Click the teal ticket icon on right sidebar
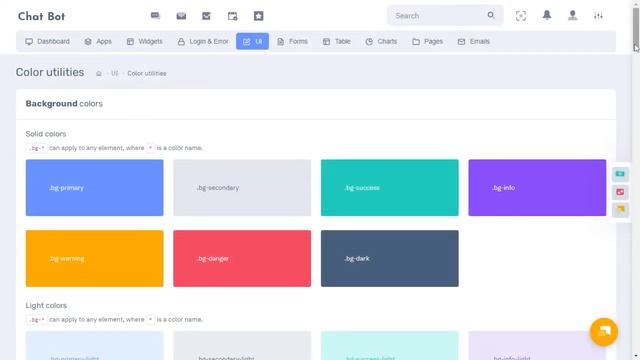 click(620, 174)
